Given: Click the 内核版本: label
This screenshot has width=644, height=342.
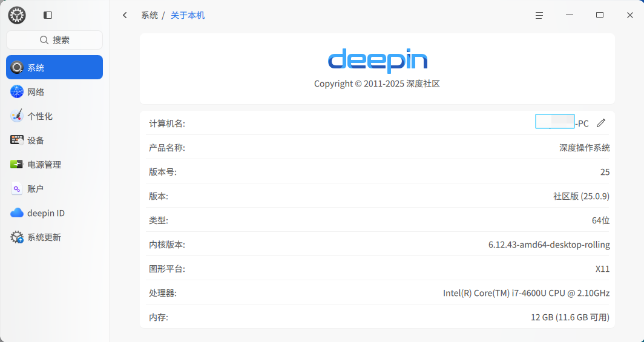Looking at the screenshot, I should tap(167, 245).
